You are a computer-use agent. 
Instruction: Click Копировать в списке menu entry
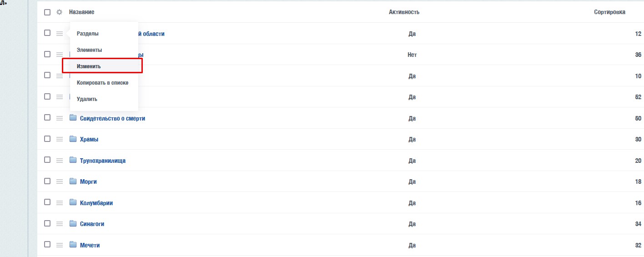click(x=102, y=83)
